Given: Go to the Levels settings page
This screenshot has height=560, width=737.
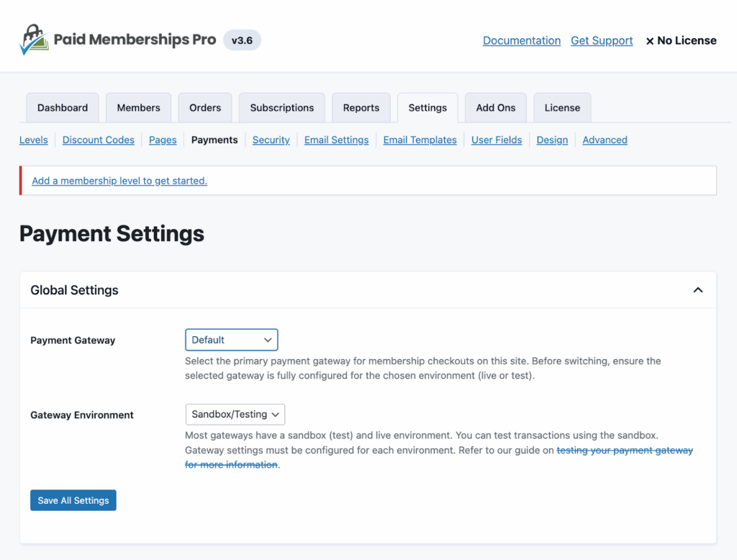Looking at the screenshot, I should click(33, 140).
